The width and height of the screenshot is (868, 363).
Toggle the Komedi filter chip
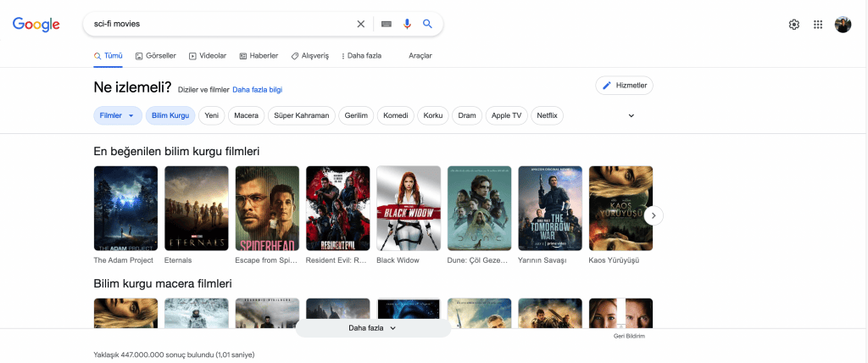pos(396,116)
